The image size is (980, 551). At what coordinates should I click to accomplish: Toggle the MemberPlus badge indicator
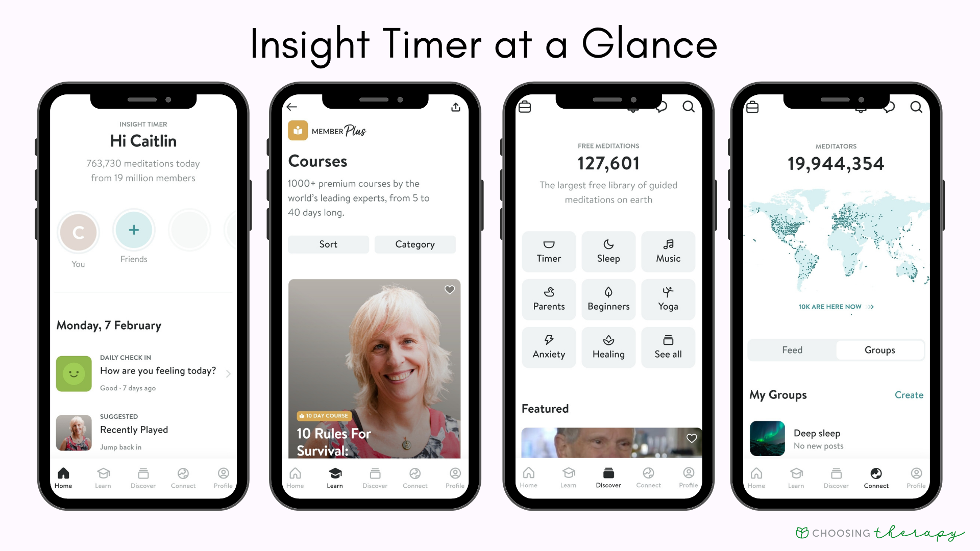298,131
